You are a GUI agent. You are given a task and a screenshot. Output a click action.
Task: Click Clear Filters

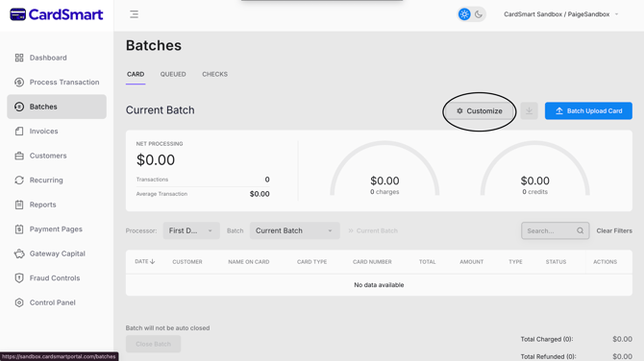[x=614, y=231]
